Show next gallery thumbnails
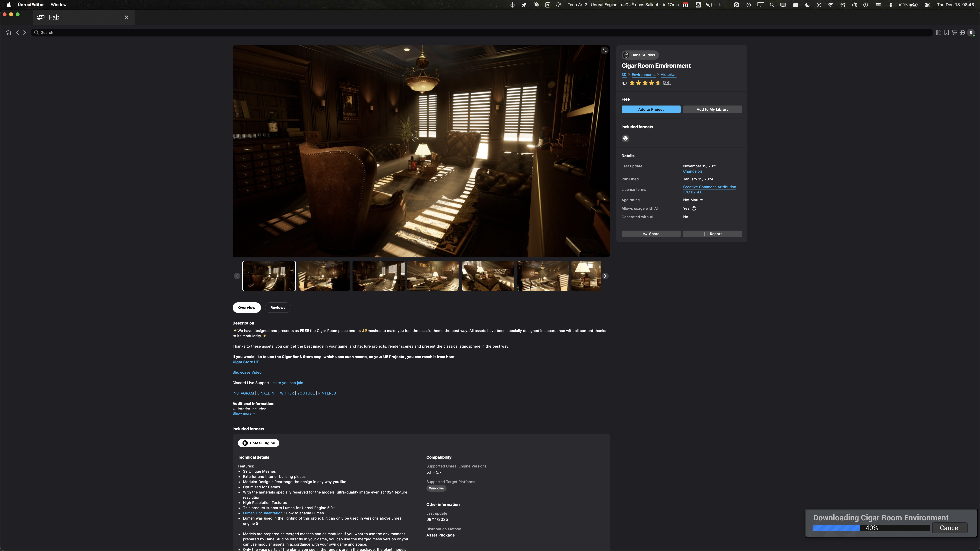The image size is (980, 551). pyautogui.click(x=605, y=276)
